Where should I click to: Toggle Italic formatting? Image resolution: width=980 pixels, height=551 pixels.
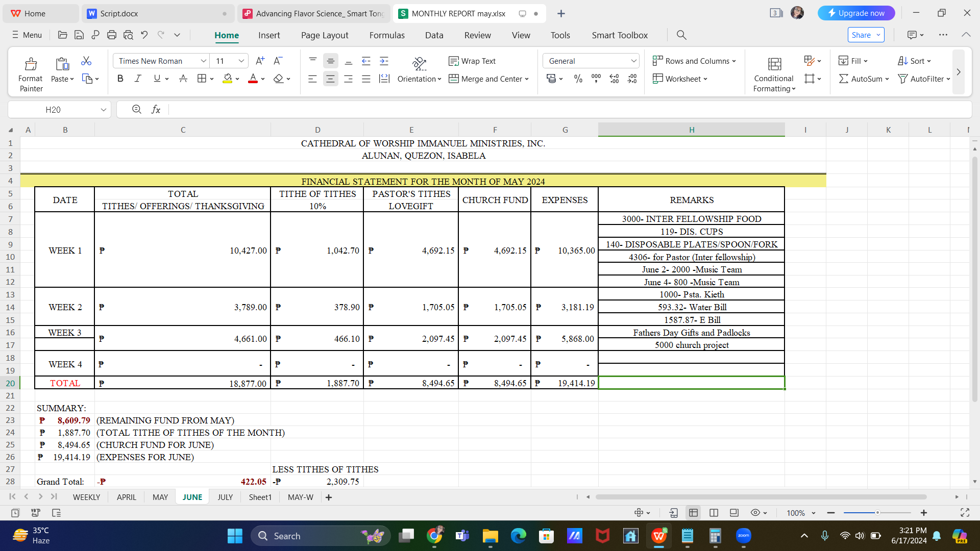pyautogui.click(x=138, y=79)
